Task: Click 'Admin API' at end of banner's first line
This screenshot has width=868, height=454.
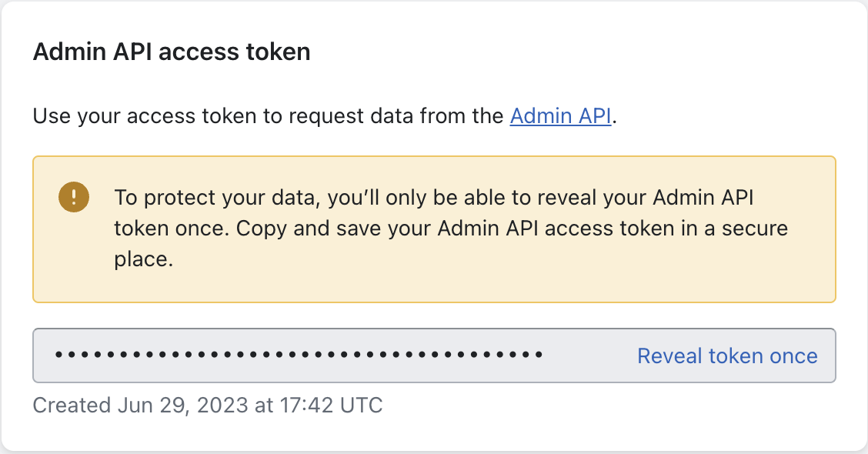Action: pyautogui.click(x=703, y=198)
